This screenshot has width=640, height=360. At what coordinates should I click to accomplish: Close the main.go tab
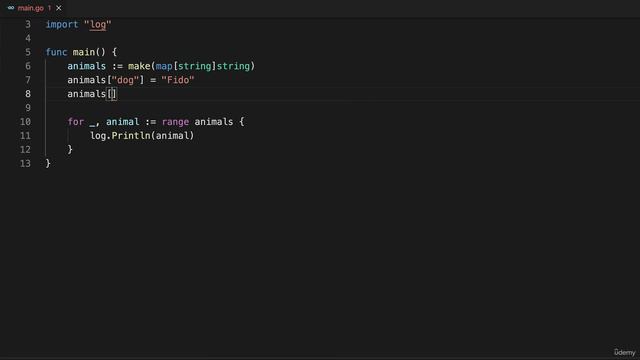59,8
